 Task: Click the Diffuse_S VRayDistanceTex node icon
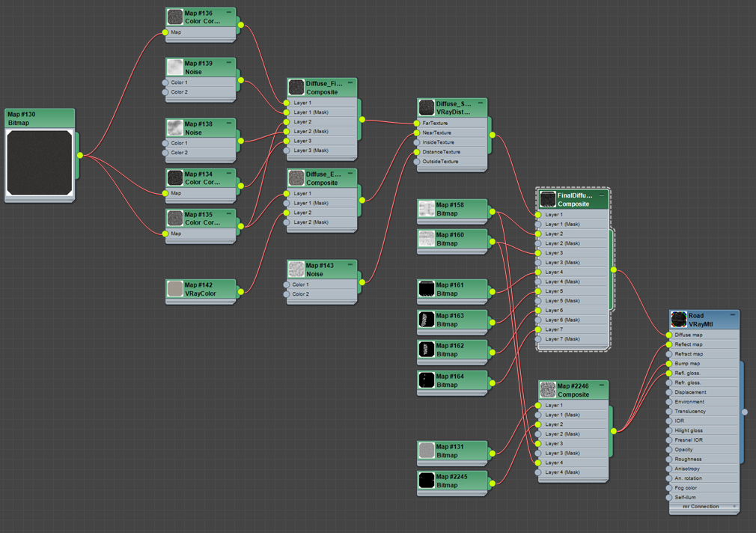[426, 108]
